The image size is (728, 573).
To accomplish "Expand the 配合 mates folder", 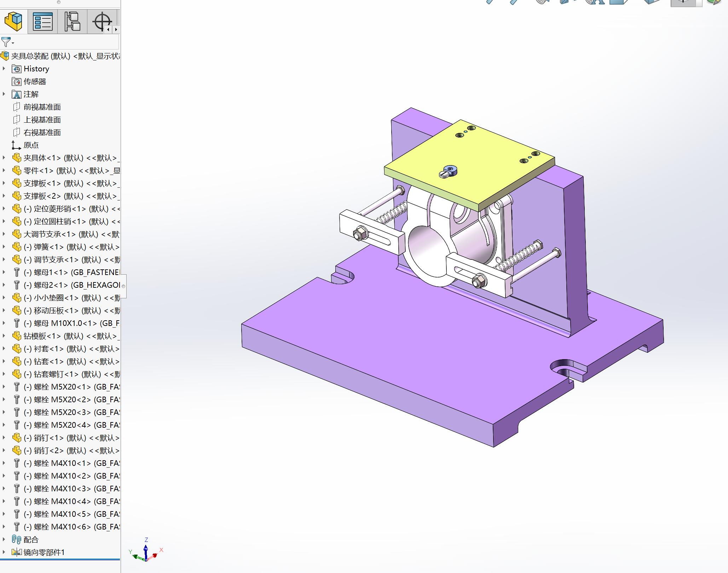I will (4, 539).
